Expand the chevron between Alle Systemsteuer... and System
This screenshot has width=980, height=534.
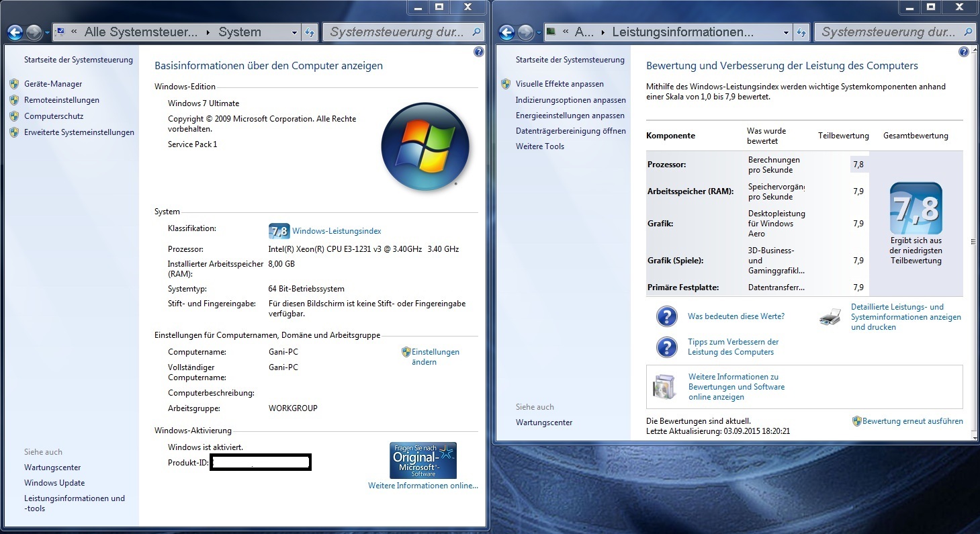click(208, 32)
